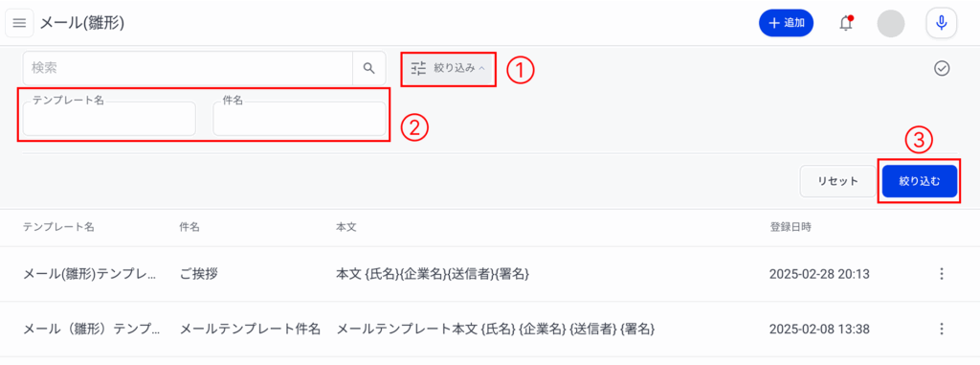Focus the 検索 search field

189,68
